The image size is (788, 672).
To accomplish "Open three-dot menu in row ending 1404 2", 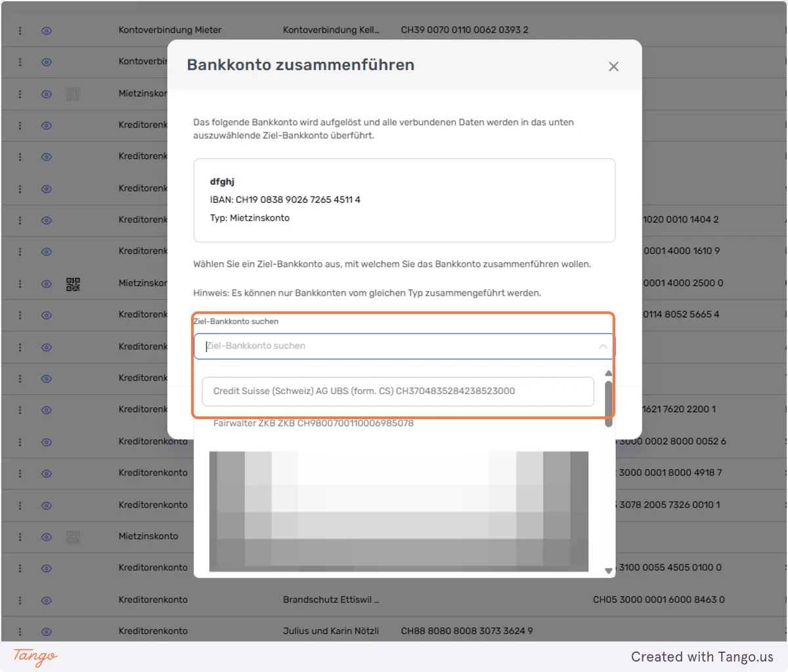I will 20,220.
